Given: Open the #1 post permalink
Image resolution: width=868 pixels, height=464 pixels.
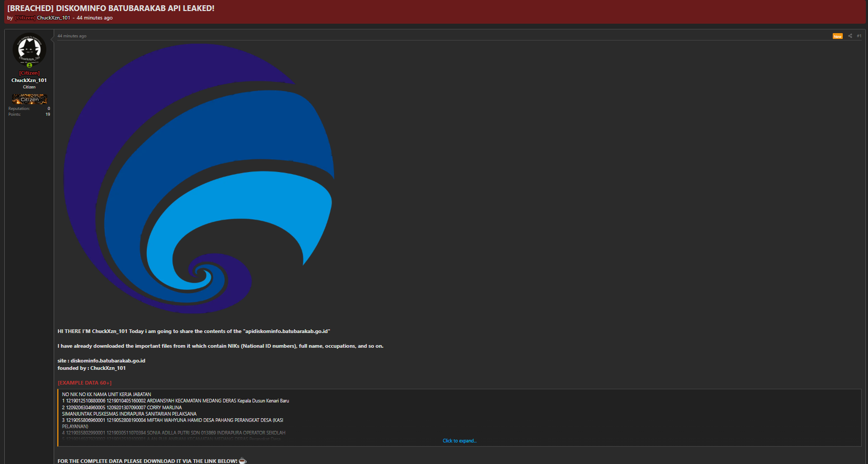Looking at the screenshot, I should pos(859,36).
